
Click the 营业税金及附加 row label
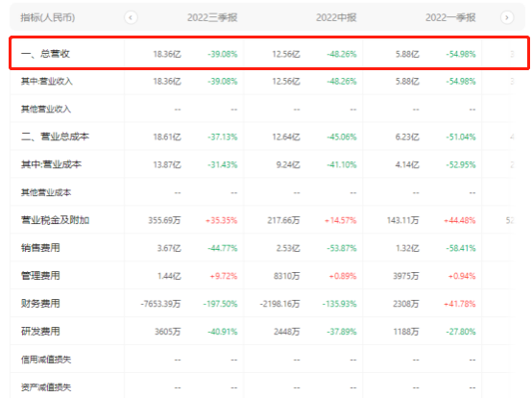(55, 220)
